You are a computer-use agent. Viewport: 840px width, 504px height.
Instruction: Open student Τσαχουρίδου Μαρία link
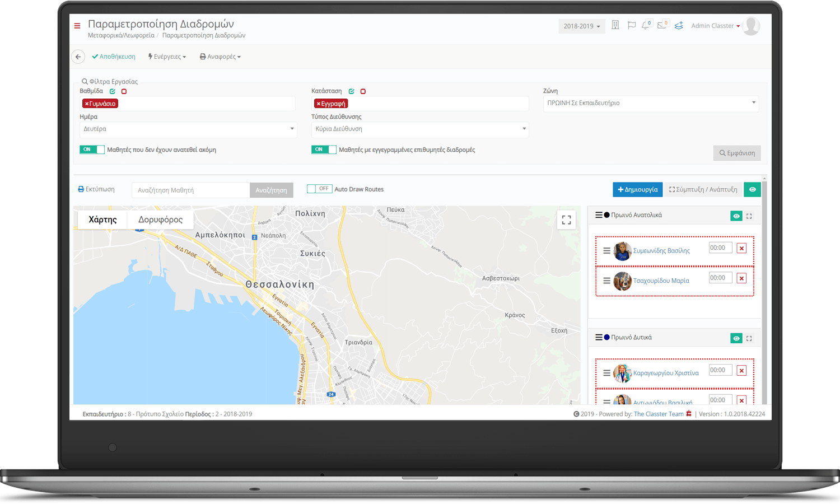tap(661, 281)
